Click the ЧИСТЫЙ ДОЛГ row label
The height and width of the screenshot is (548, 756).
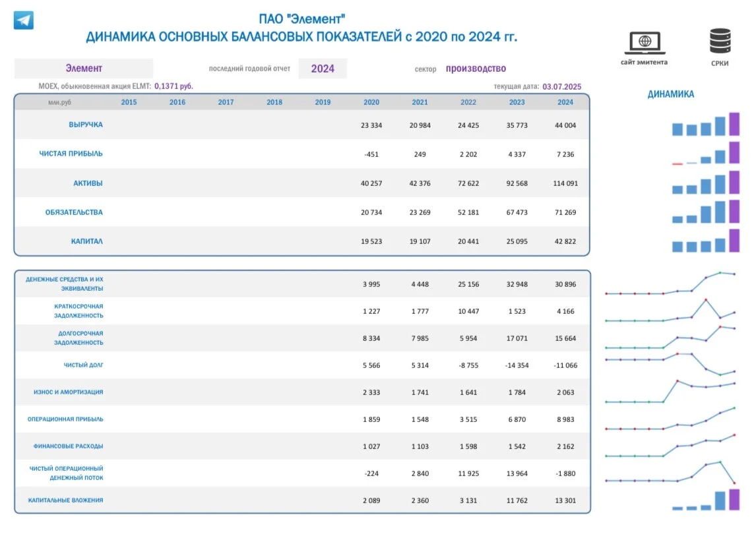click(83, 365)
